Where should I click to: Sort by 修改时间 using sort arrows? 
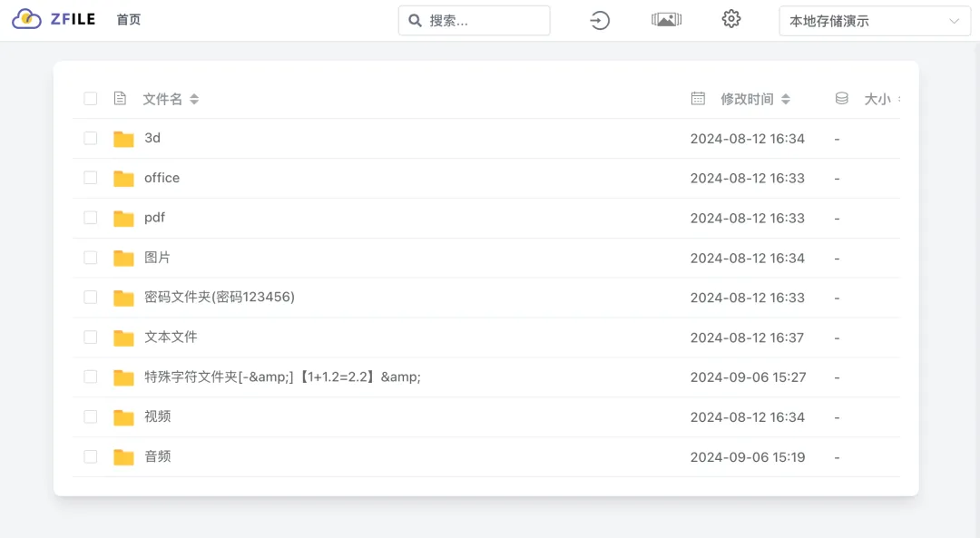point(786,100)
